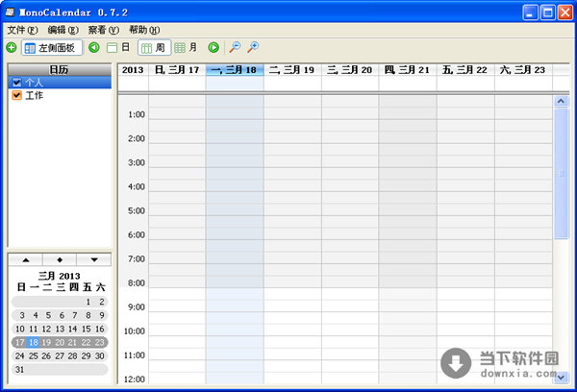This screenshot has height=392, width=577.
Task: Go to next period with green right arrow
Action: pyautogui.click(x=213, y=47)
